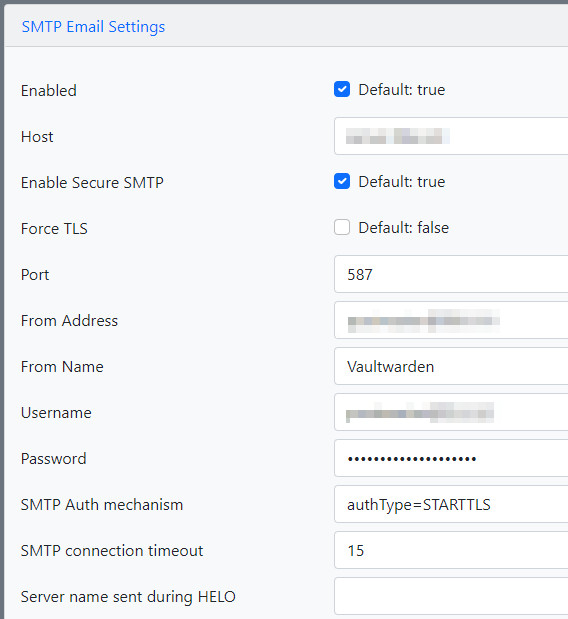Focus the Password field with hidden dots
This screenshot has width=568, height=619.
coord(451,458)
